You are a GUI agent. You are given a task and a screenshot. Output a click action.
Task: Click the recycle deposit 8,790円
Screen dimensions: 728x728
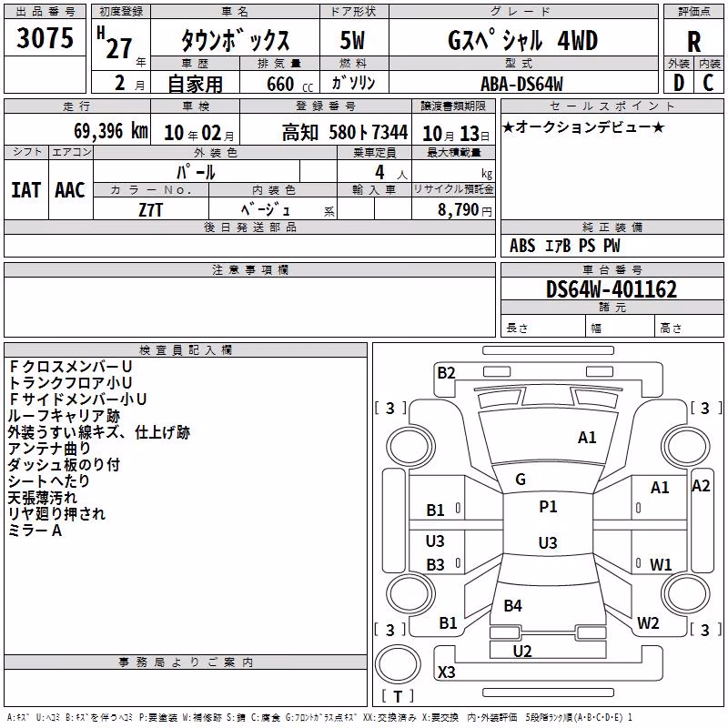tap(465, 210)
